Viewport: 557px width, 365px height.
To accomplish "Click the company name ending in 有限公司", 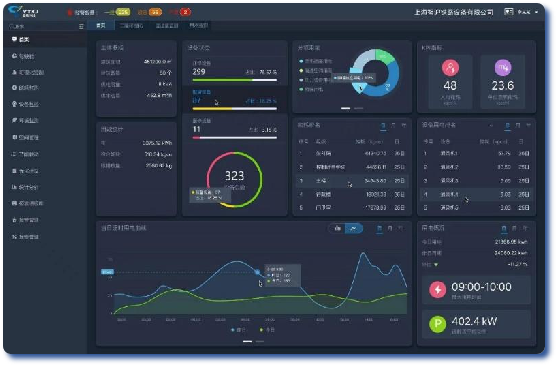I will point(454,12).
